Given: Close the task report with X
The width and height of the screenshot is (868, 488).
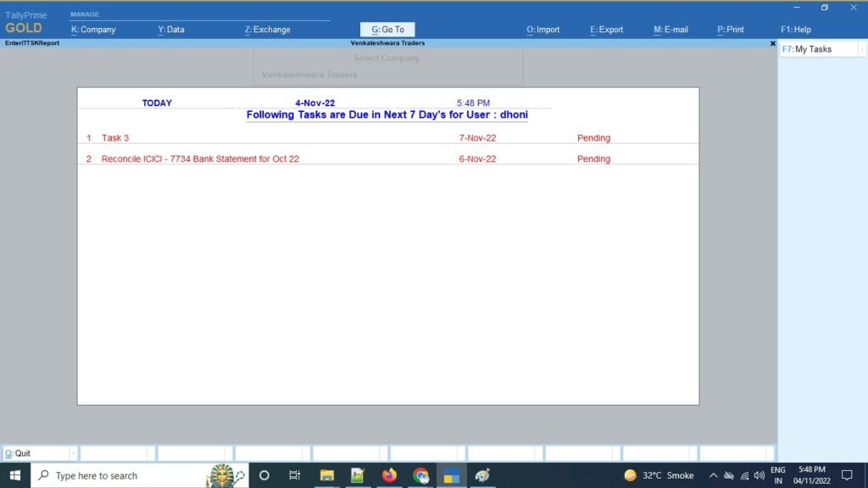Looking at the screenshot, I should point(772,43).
